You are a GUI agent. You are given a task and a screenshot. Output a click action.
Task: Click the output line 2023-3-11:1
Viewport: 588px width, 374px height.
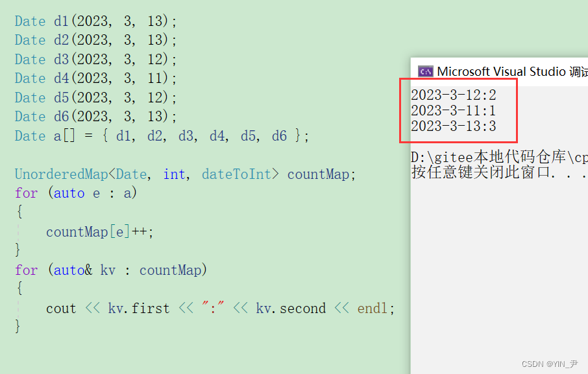tap(454, 110)
